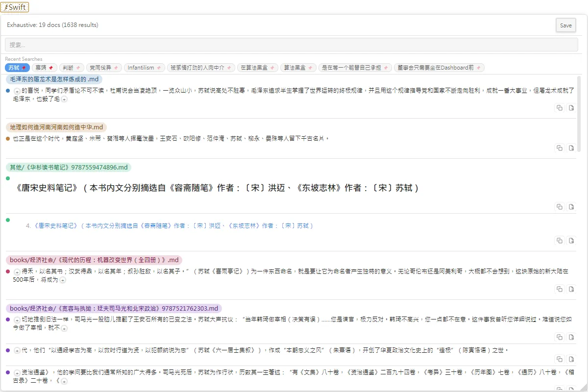Expand context after '今做了宰相，就不'

(x=64, y=328)
